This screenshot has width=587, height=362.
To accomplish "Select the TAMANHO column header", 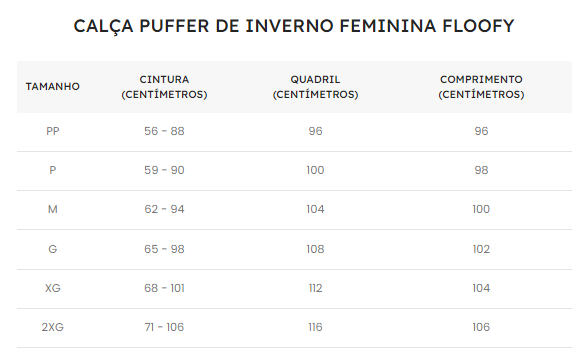I will 53,86.
